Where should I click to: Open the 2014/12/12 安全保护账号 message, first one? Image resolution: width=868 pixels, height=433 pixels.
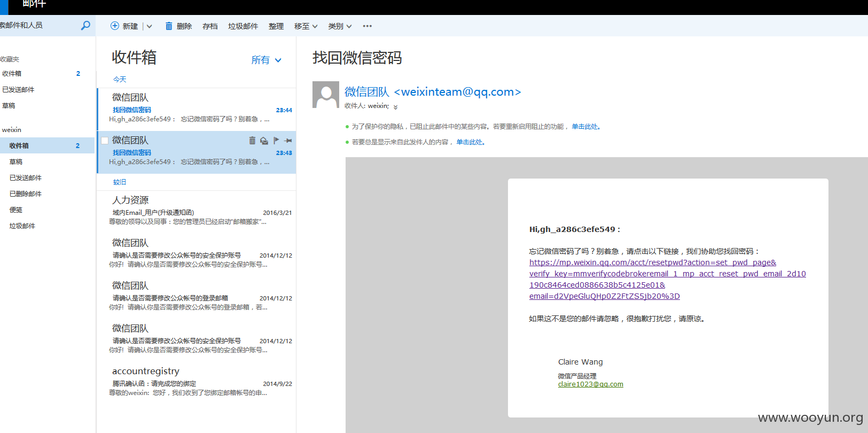(197, 254)
